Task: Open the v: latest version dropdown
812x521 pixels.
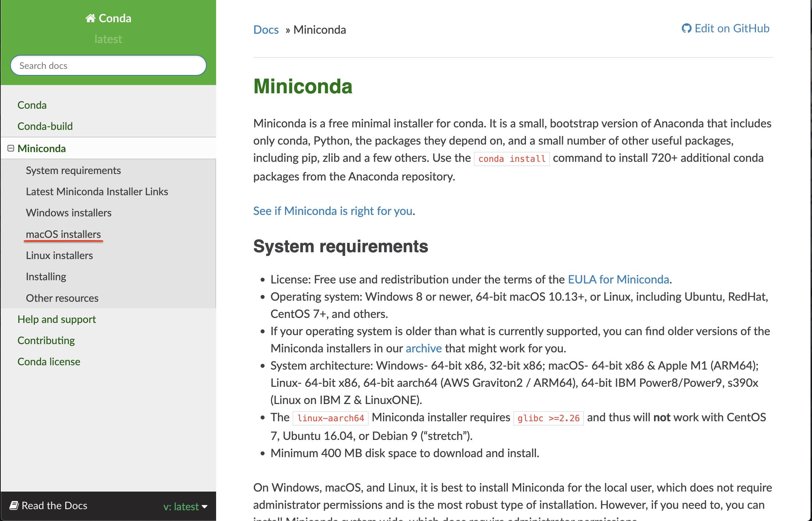Action: click(181, 506)
